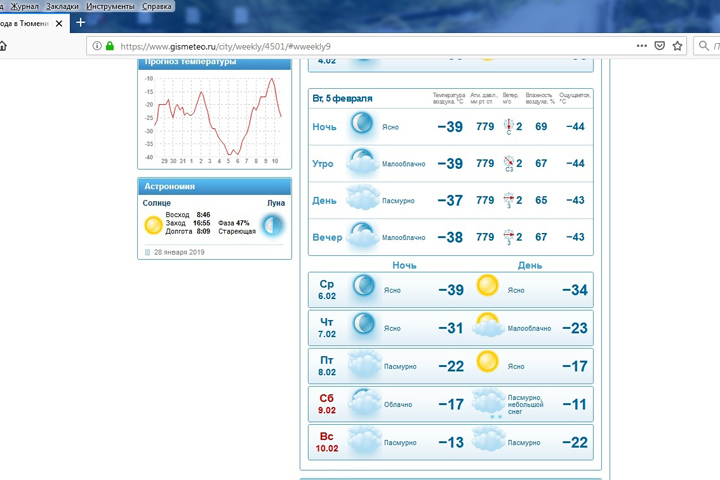Click the Ночь clear moon weather icon
This screenshot has height=480, width=720.
pos(361,126)
